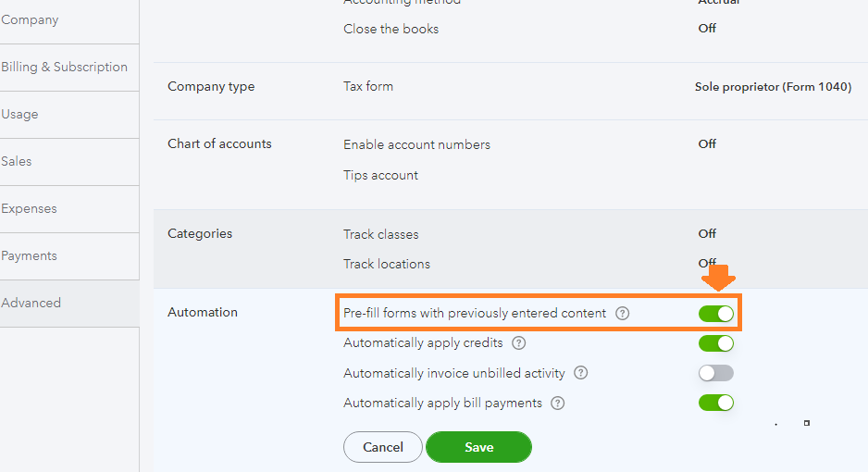The width and height of the screenshot is (868, 472).
Task: Select the Sales settings tab
Action: 69,162
